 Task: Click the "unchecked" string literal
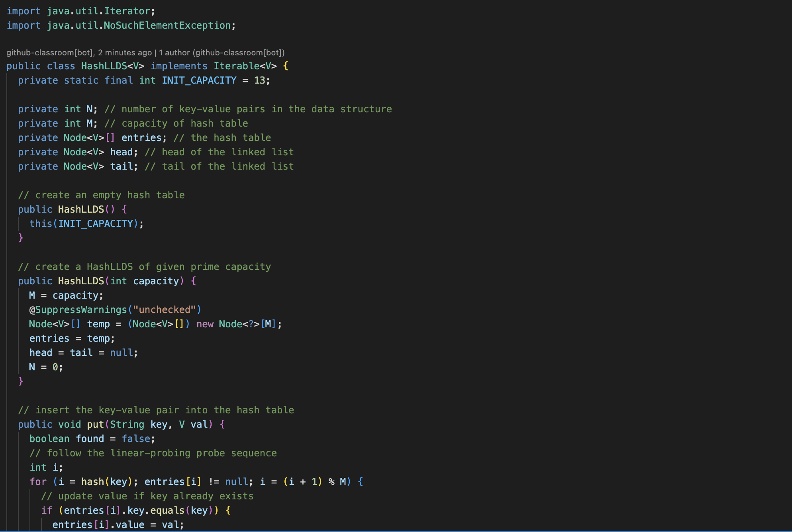[164, 310]
